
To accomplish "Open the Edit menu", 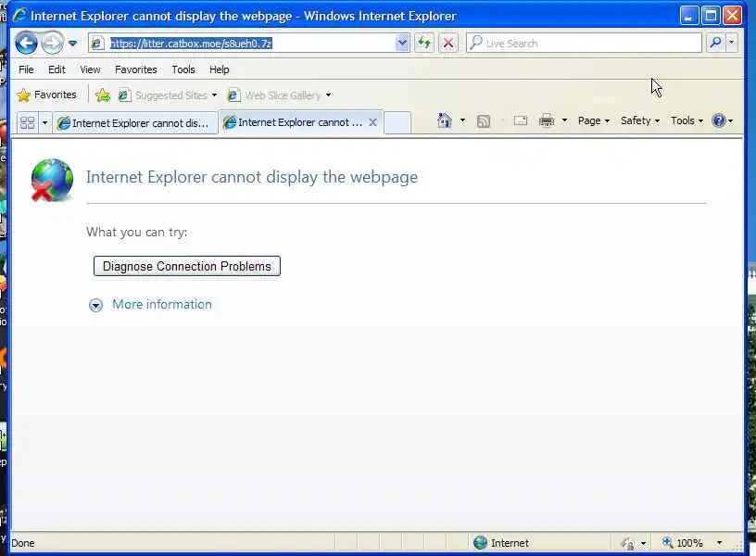I will click(x=57, y=69).
